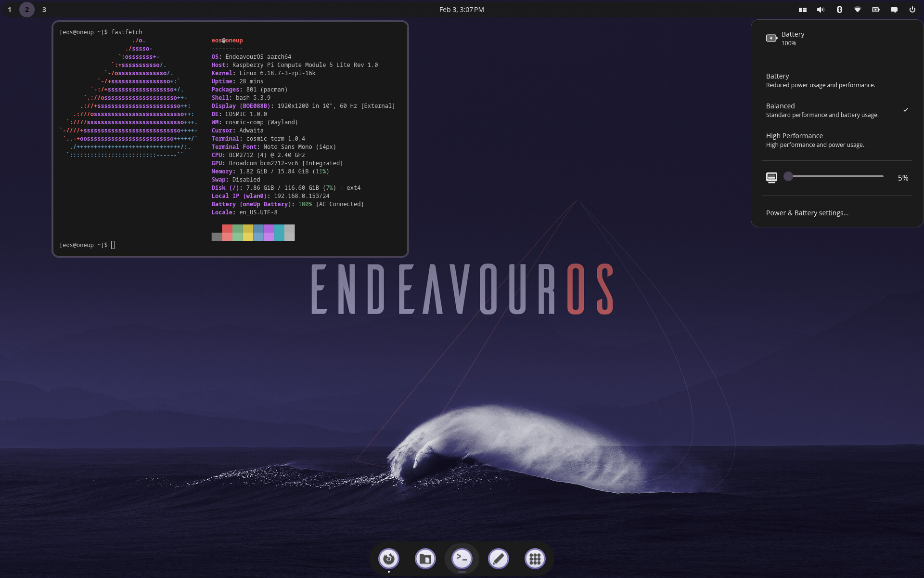This screenshot has width=924, height=578.
Task: Open the tiling options applet
Action: click(802, 10)
